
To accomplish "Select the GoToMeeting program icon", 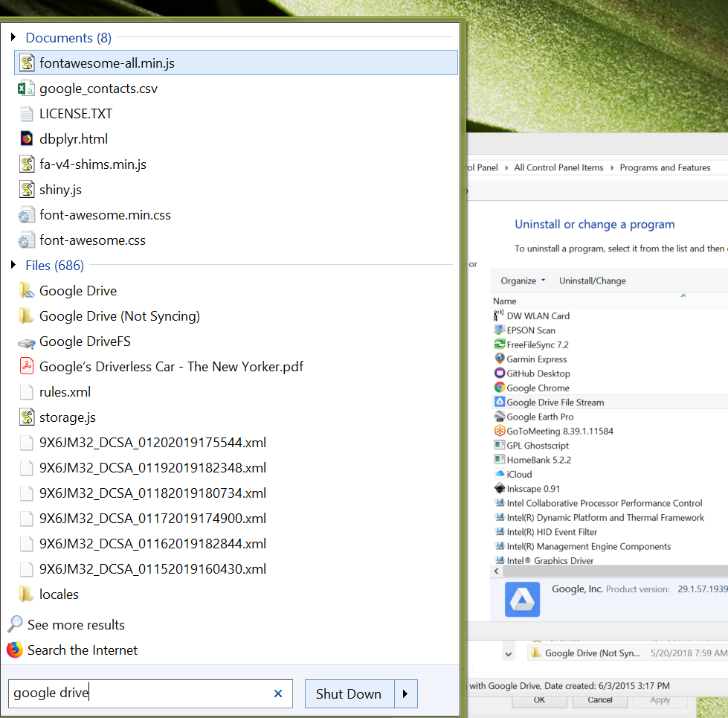I will (x=501, y=431).
